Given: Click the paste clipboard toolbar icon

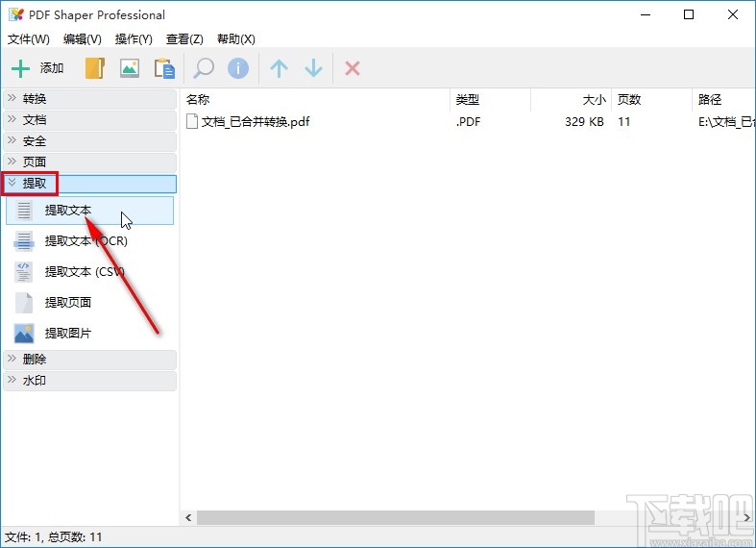Looking at the screenshot, I should tap(164, 68).
